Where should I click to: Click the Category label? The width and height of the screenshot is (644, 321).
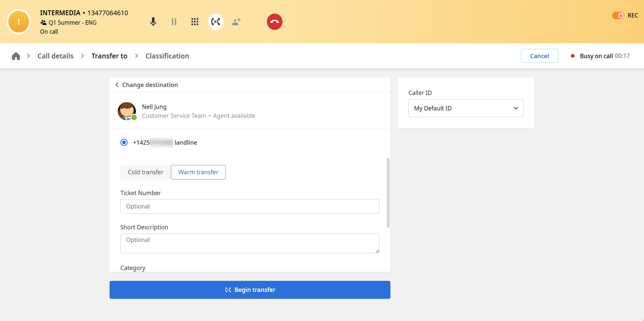[133, 268]
